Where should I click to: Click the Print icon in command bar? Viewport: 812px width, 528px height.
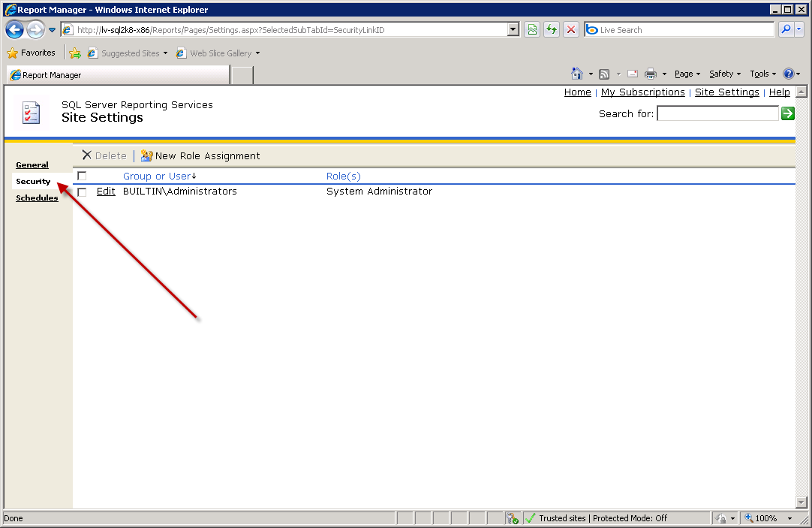(x=650, y=74)
